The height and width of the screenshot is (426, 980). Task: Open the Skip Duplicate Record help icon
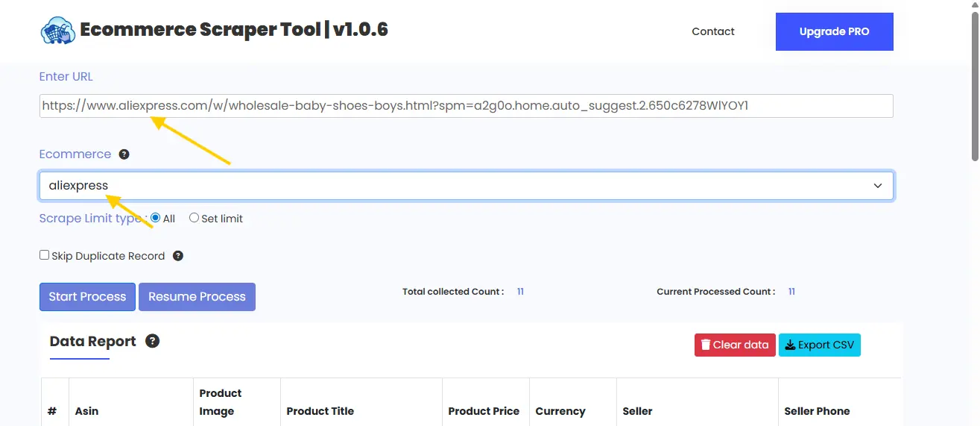pos(178,256)
